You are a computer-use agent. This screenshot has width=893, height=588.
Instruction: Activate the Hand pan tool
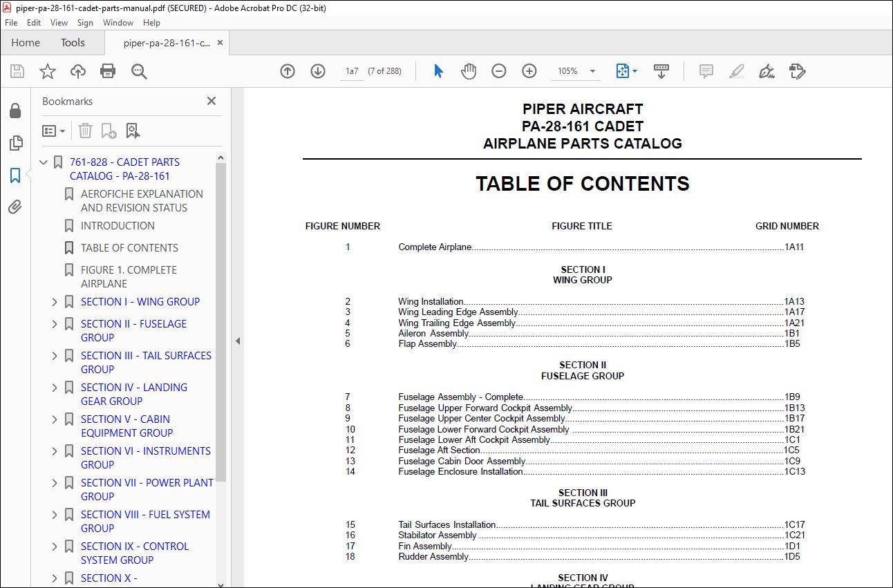click(x=469, y=71)
